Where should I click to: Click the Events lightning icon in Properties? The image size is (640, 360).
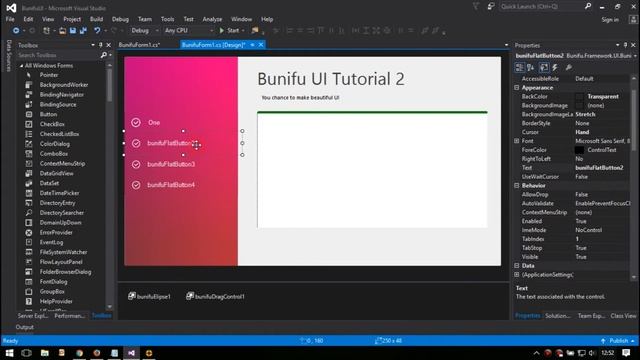tap(555, 67)
